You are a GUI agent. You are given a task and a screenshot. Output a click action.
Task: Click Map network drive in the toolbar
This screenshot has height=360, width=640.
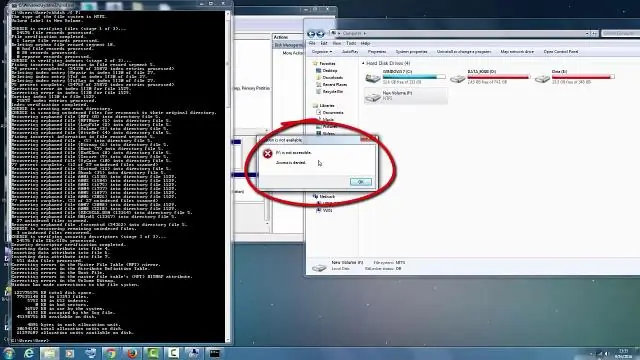(x=517, y=52)
